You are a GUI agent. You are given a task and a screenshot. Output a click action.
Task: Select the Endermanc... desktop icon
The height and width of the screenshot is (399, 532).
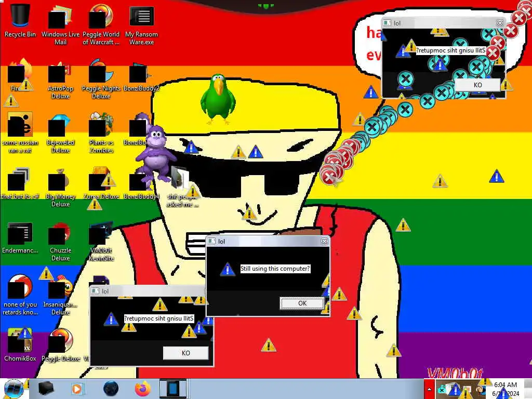pyautogui.click(x=20, y=238)
